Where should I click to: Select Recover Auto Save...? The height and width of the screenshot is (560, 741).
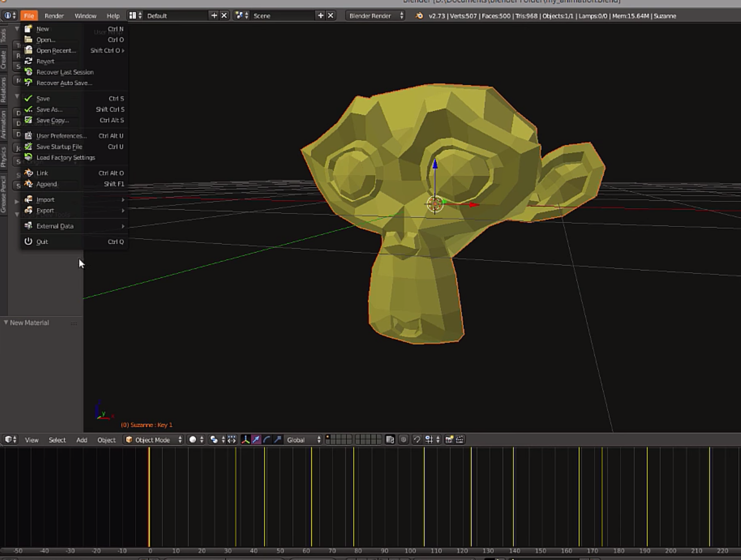coord(74,83)
